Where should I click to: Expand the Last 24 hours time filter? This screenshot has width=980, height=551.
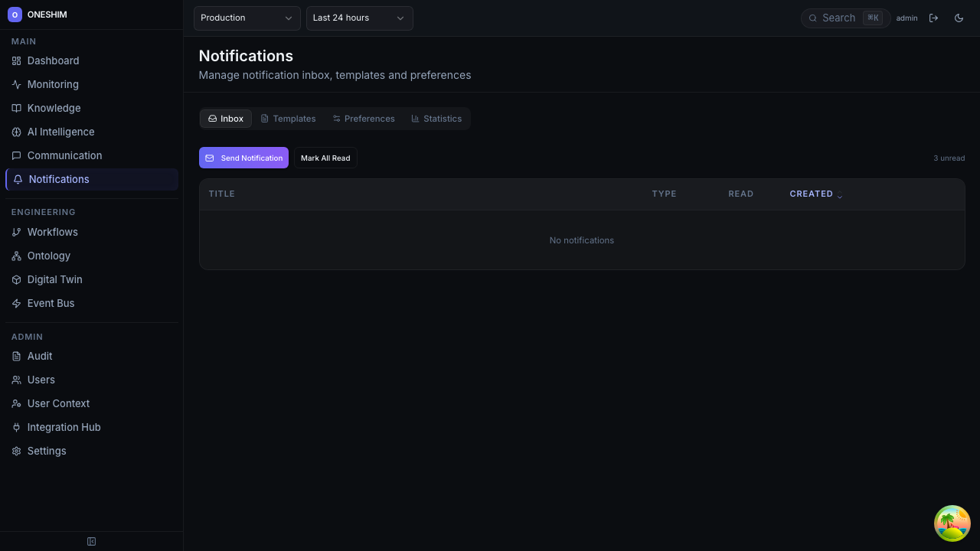point(359,18)
